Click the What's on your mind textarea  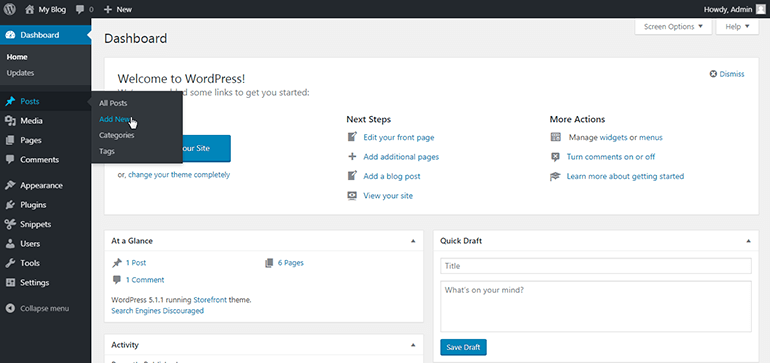pyautogui.click(x=596, y=307)
